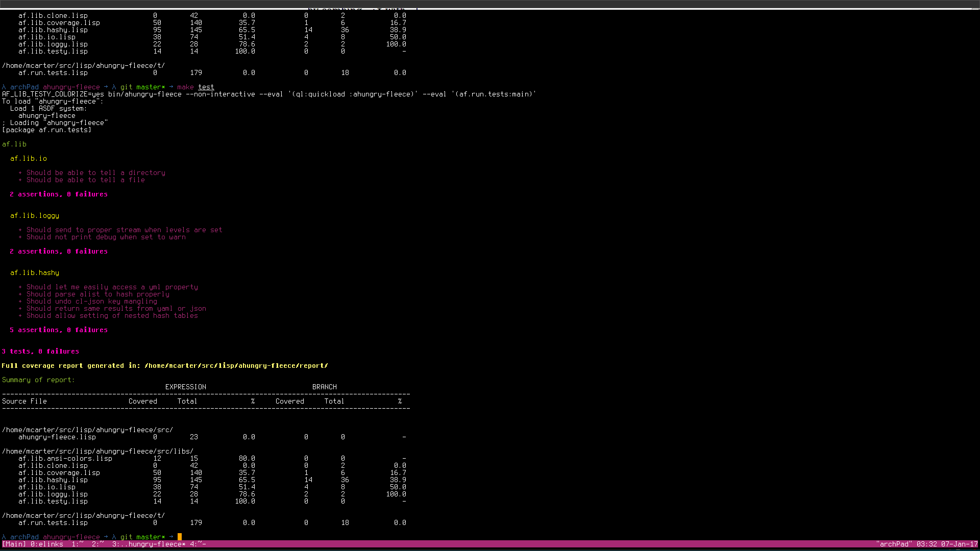Select tmux window 3:..hungry-fleece*
Viewport: 980px width, 551px height.
click(149, 544)
